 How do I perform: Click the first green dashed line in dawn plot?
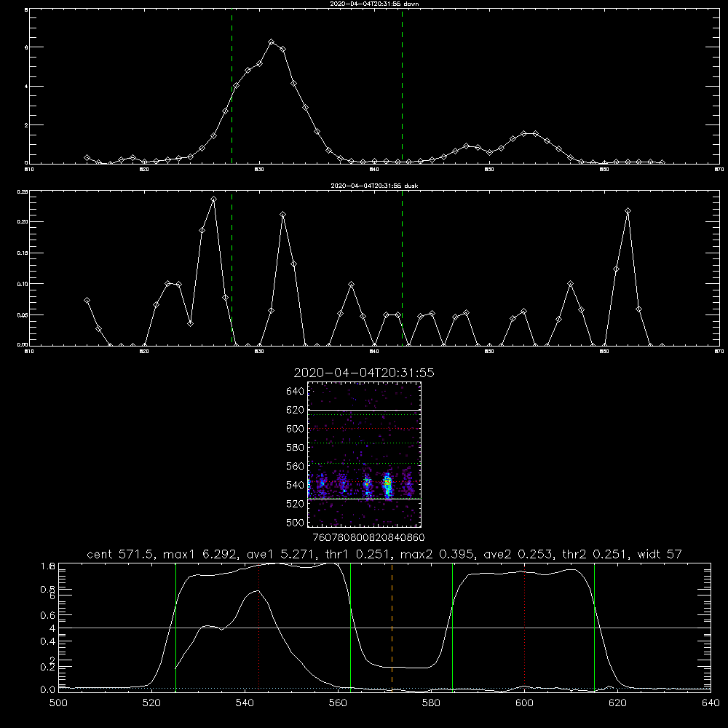click(x=232, y=87)
